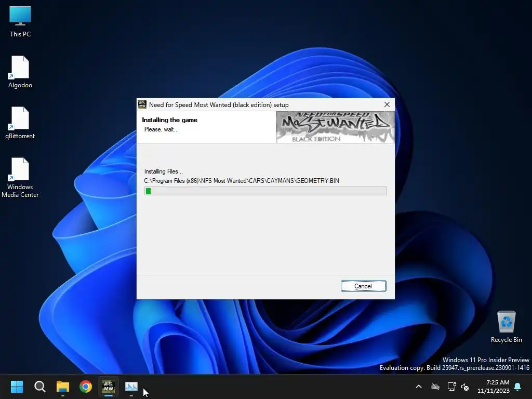Click the GEOMETRY.BIN file path text
Image resolution: width=532 pixels, height=399 pixels.
[242, 181]
